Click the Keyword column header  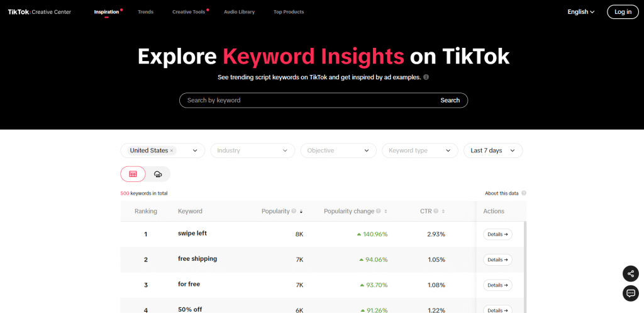190,212
